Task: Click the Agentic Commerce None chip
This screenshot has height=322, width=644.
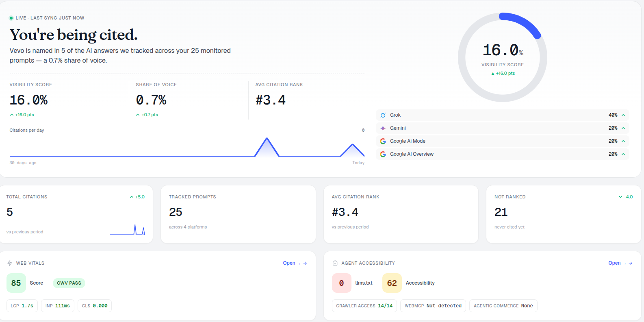Action: [503, 306]
